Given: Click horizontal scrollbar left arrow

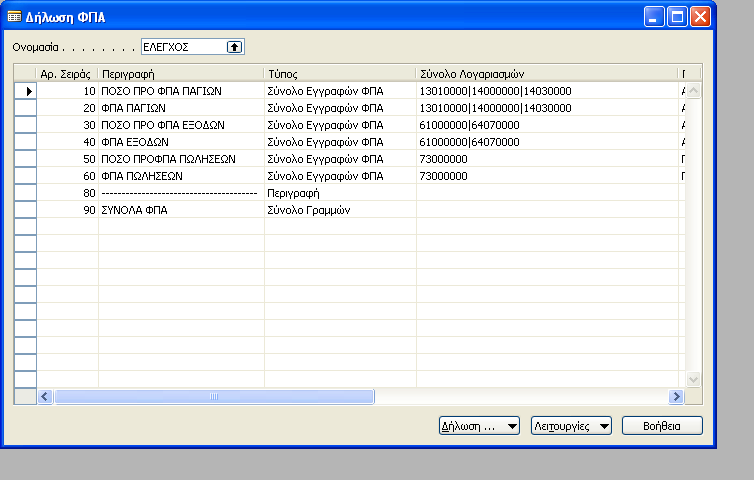Looking at the screenshot, I should tap(45, 396).
